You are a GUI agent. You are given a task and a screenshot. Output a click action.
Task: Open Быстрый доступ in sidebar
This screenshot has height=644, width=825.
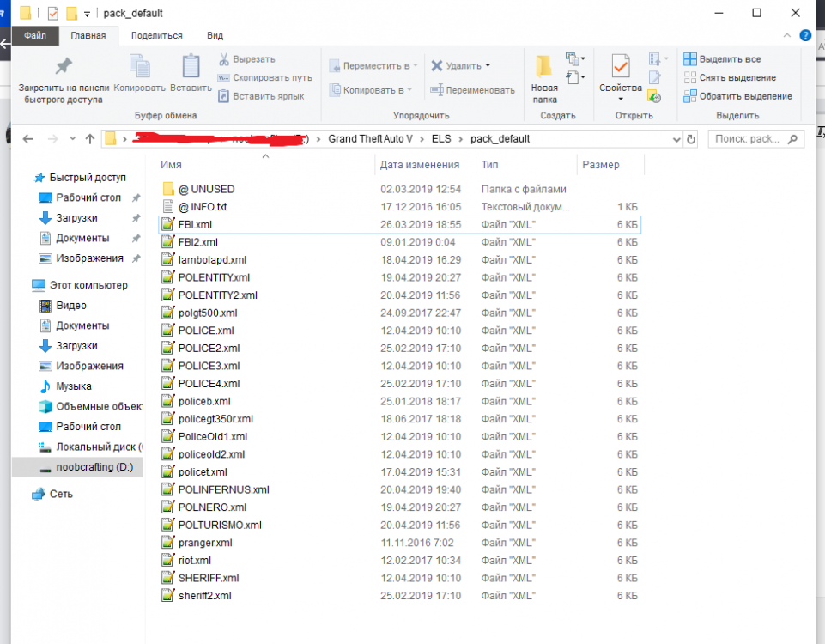[x=81, y=177]
